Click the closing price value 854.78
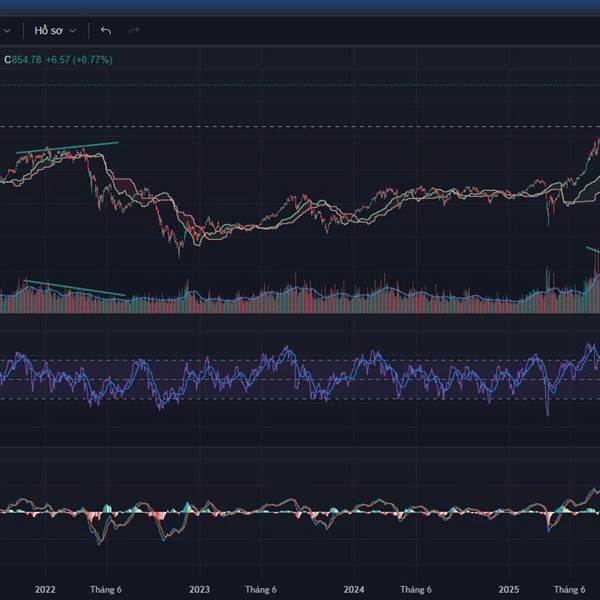The height and width of the screenshot is (600, 600). [x=26, y=60]
